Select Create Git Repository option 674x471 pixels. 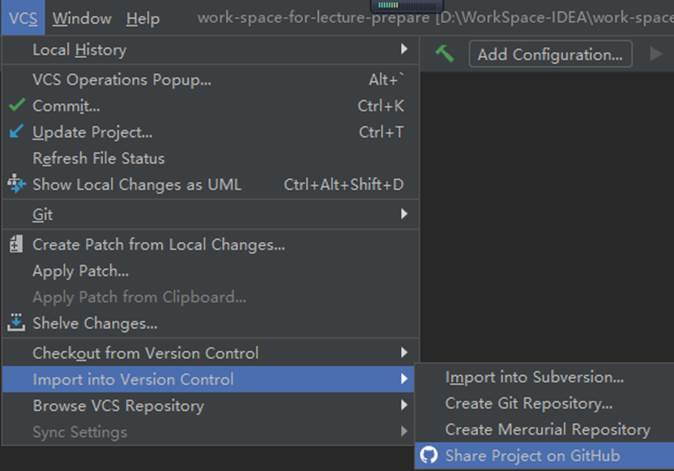[528, 403]
